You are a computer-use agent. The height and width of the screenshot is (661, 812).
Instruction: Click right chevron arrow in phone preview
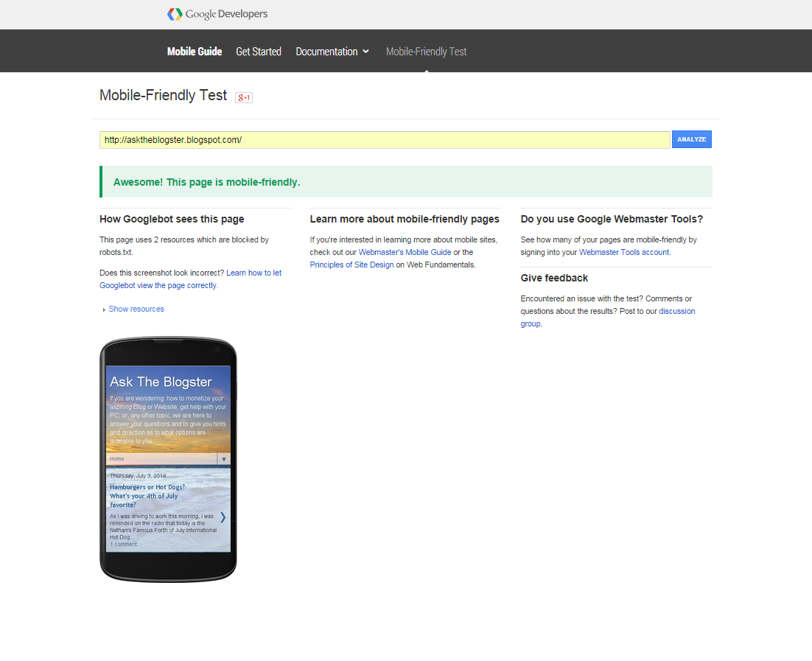click(223, 517)
